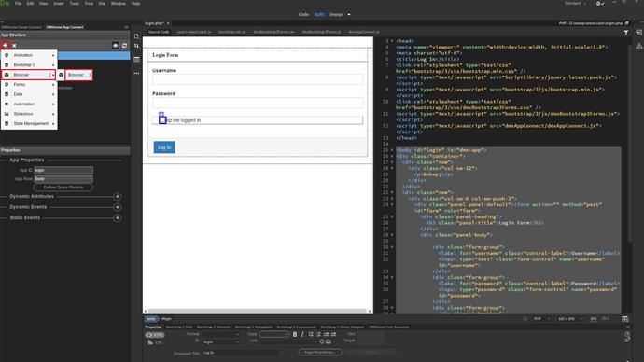This screenshot has height=362, width=644.
Task: Open the Bootstrap 3 submenu
Action: pyautogui.click(x=29, y=65)
